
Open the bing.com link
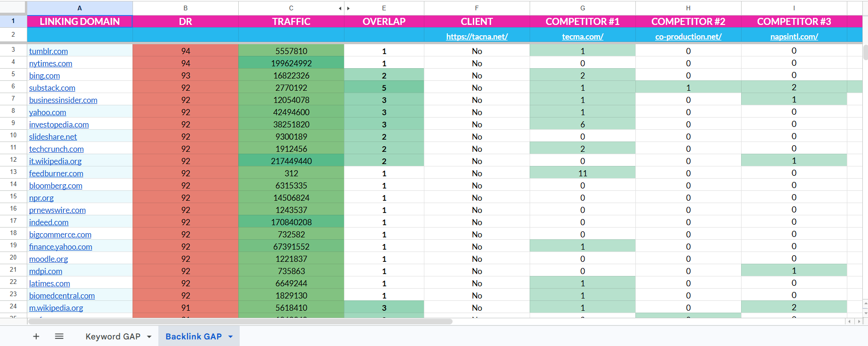coord(45,76)
